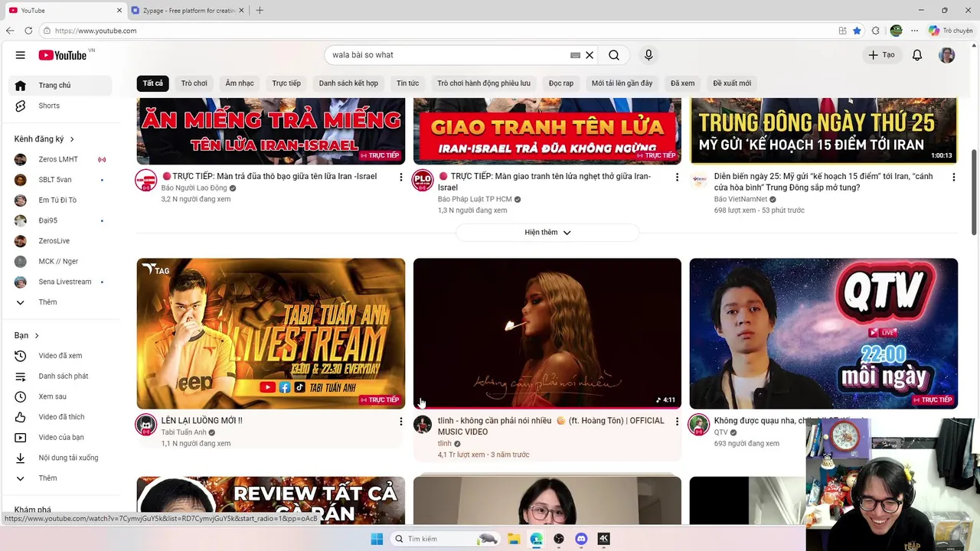Viewport: 980px width, 551px height.
Task: Select the Đề xuất mới chip
Action: (x=732, y=83)
